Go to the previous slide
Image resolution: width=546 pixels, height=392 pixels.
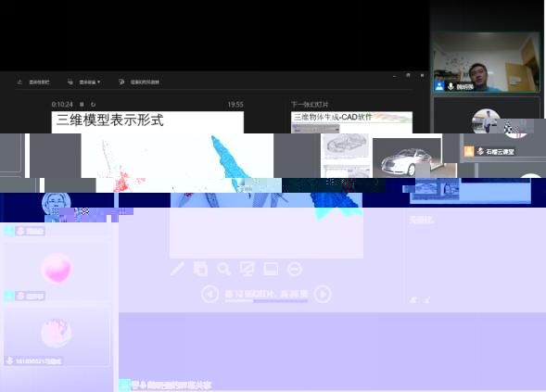pyautogui.click(x=210, y=294)
